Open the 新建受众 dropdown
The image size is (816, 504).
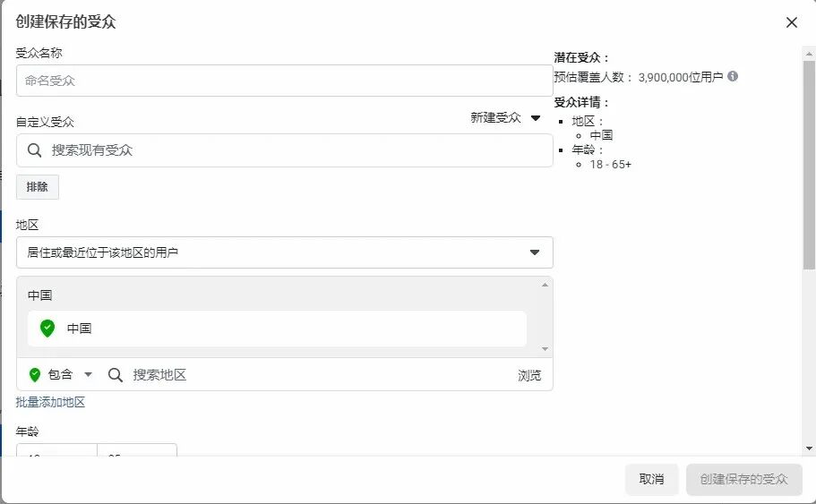505,117
